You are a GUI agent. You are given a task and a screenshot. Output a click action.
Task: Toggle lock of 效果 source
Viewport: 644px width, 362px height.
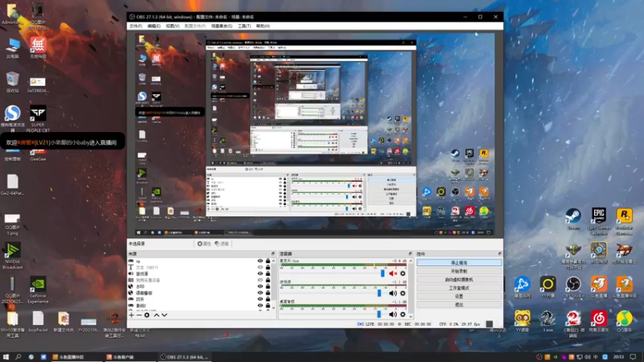268,299
